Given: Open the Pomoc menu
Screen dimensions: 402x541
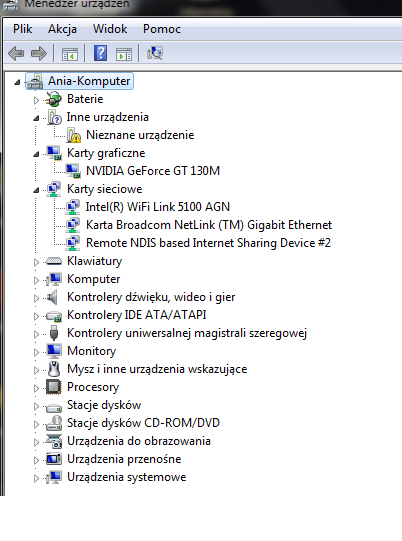Looking at the screenshot, I should pos(162,29).
